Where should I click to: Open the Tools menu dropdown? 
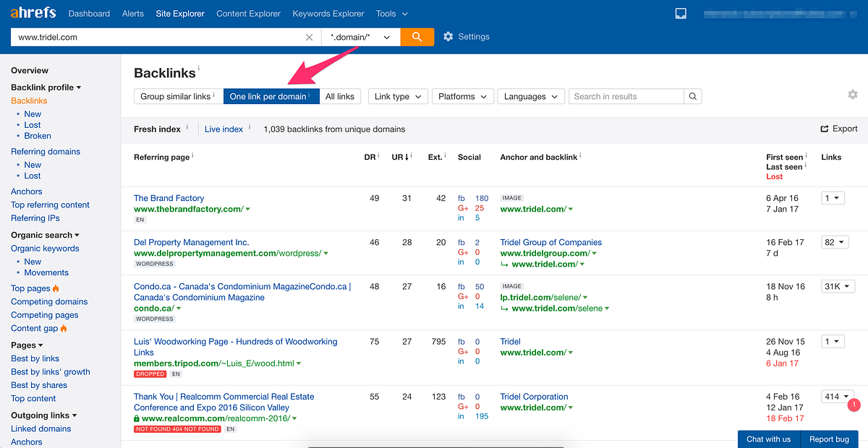pyautogui.click(x=392, y=13)
